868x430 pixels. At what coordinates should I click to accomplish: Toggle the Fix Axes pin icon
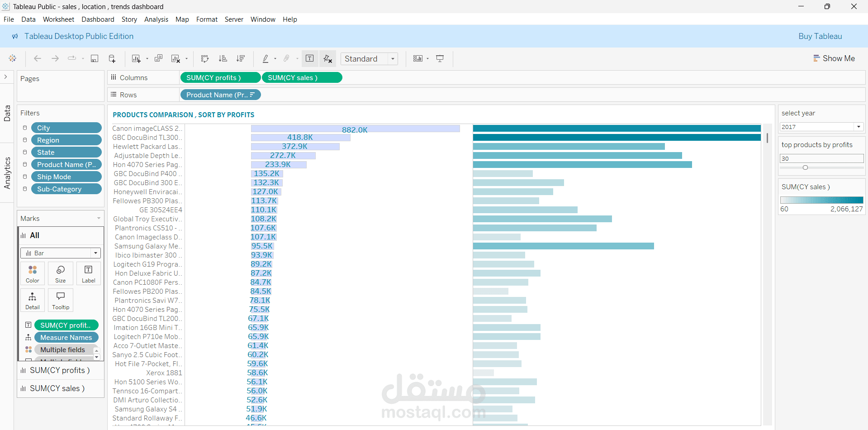click(x=328, y=58)
